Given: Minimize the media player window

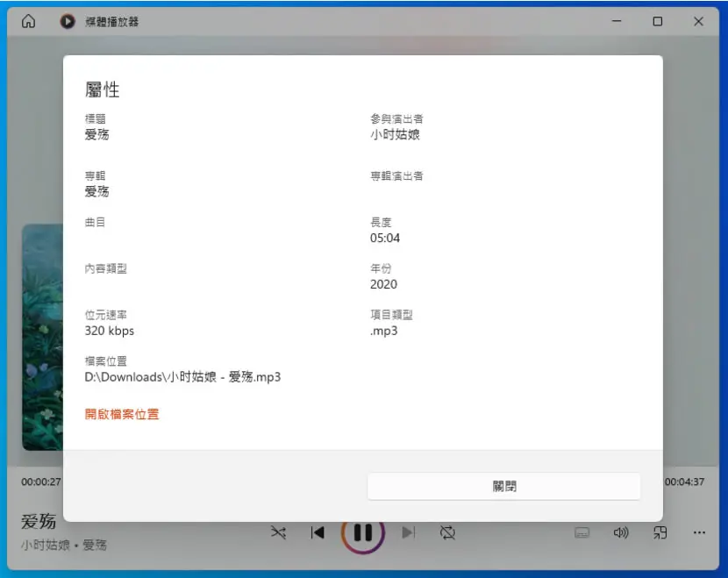Looking at the screenshot, I should [x=617, y=21].
